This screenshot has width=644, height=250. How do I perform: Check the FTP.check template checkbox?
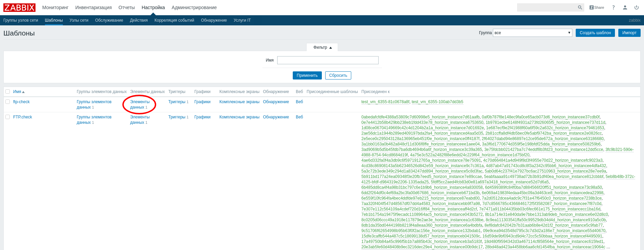[7, 117]
